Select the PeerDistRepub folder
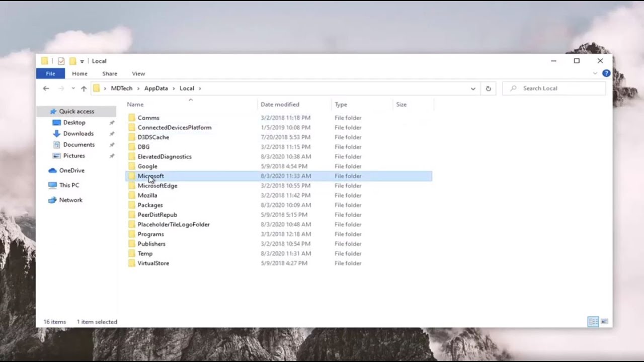The height and width of the screenshot is (362, 644). click(x=157, y=215)
